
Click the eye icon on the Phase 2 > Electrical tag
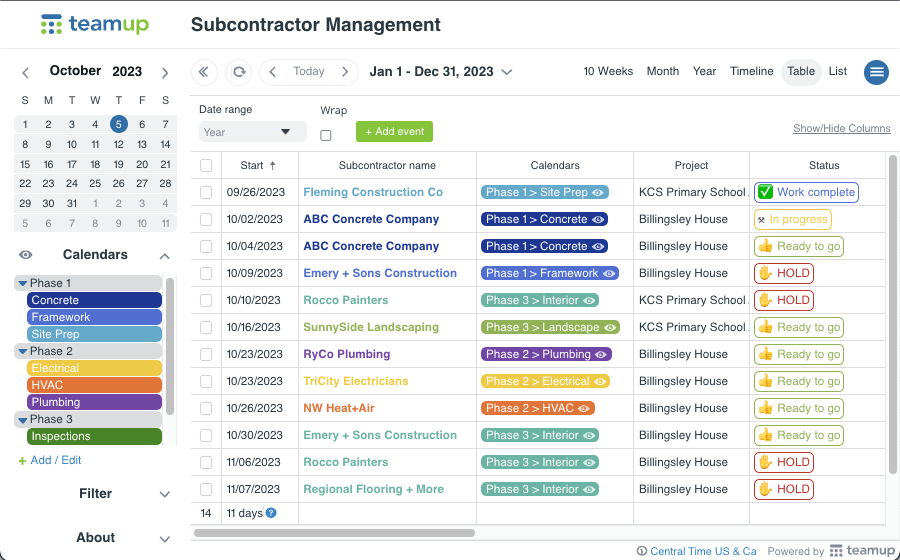(x=600, y=382)
